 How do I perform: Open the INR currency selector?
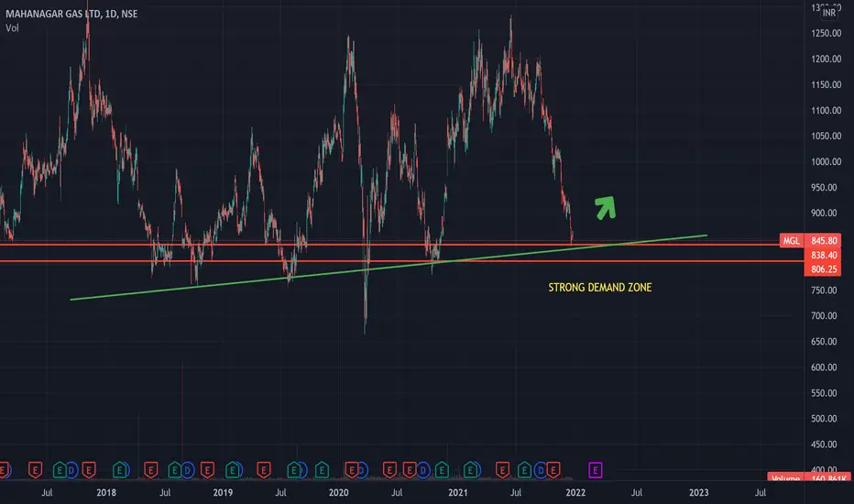(829, 13)
